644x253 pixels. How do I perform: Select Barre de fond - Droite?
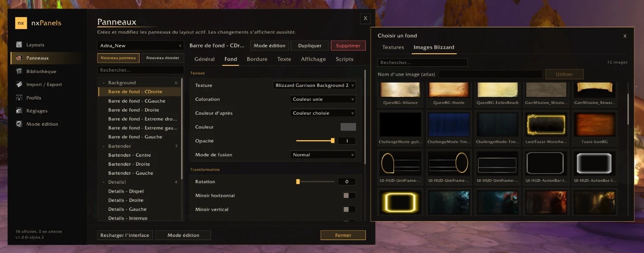140,110
